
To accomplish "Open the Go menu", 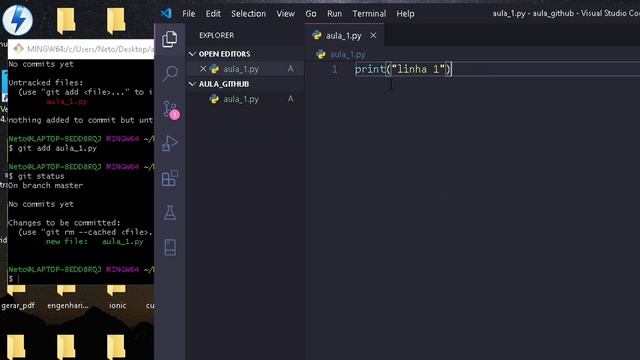I will 311,13.
